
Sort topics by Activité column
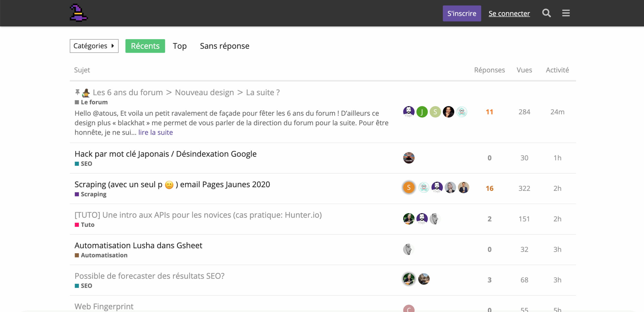(x=557, y=70)
